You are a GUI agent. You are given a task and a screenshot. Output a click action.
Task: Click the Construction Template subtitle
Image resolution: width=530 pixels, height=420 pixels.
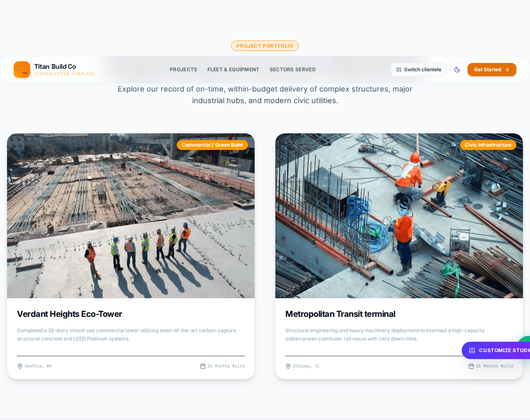point(65,74)
